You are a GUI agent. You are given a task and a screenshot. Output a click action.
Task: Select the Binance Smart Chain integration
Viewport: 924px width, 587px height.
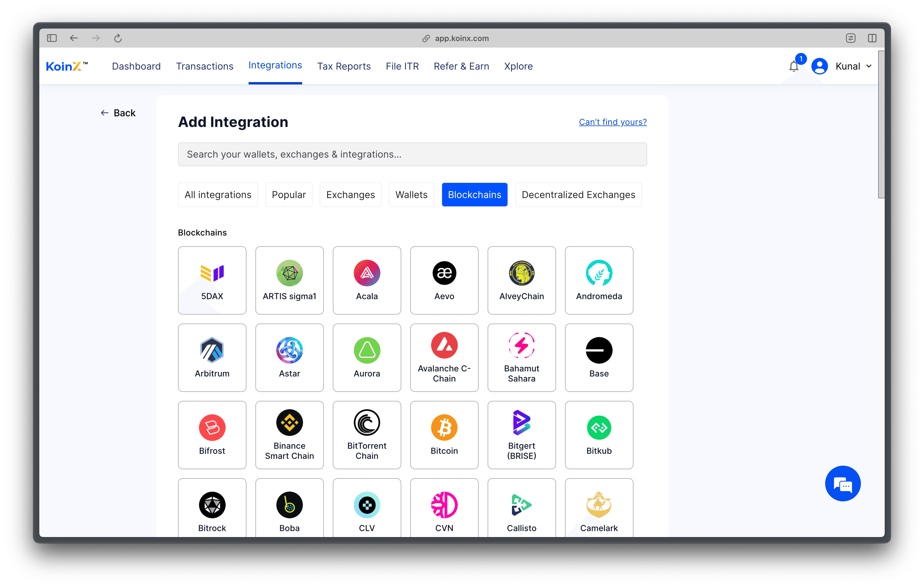pos(289,435)
